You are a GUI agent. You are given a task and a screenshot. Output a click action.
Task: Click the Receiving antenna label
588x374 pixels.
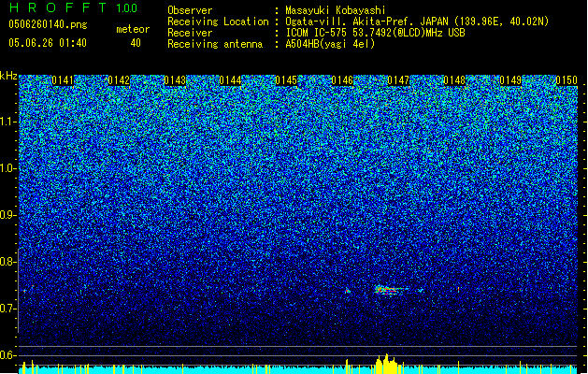215,44
